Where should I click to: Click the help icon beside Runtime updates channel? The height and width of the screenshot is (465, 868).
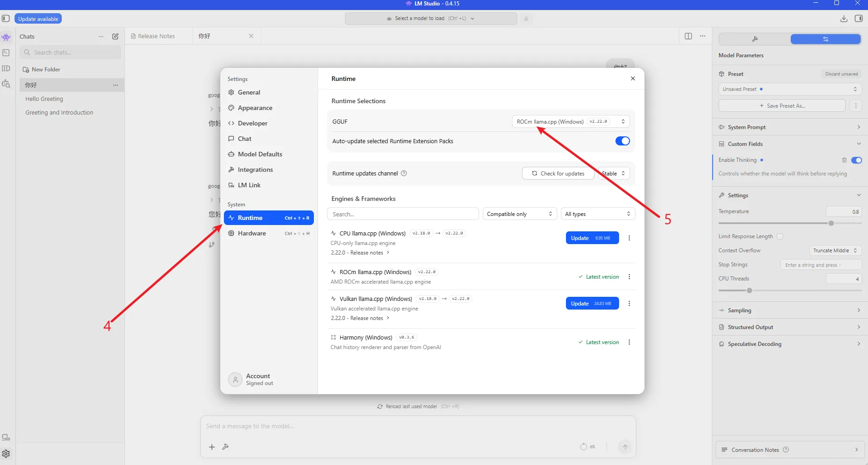[x=404, y=173]
